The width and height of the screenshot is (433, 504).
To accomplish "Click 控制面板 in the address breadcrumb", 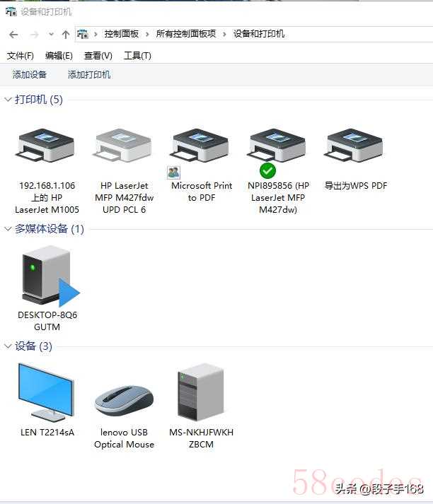I will click(121, 34).
